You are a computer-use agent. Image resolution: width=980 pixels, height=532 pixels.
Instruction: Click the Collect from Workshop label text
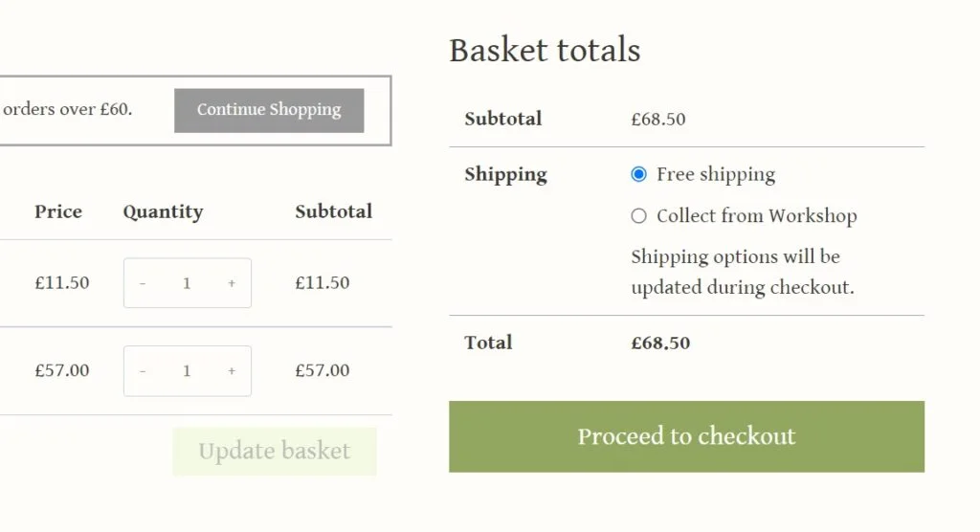(756, 216)
